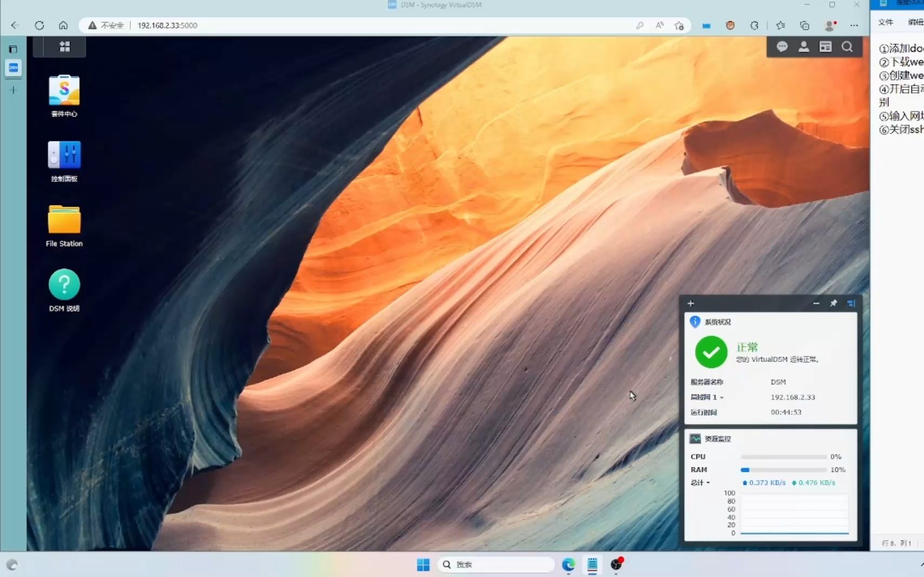Minimize the widget panel
This screenshot has width=924, height=577.
tap(816, 303)
